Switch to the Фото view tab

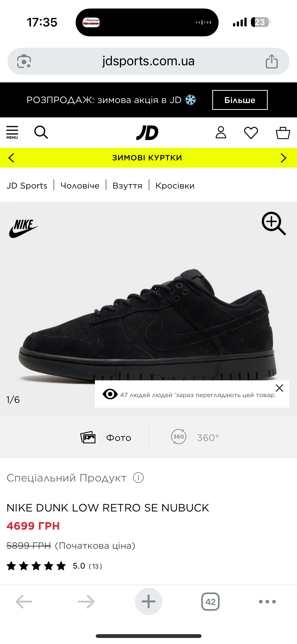click(x=106, y=437)
